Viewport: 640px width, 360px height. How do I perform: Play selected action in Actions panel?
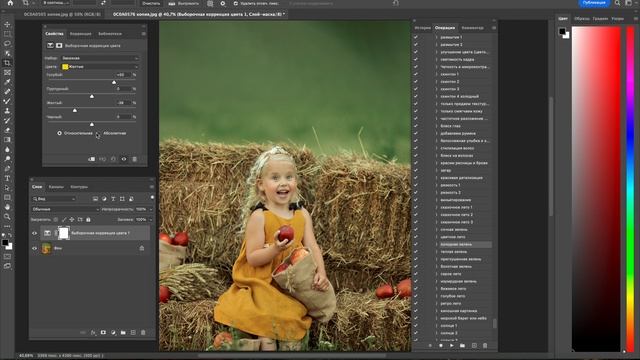point(451,345)
